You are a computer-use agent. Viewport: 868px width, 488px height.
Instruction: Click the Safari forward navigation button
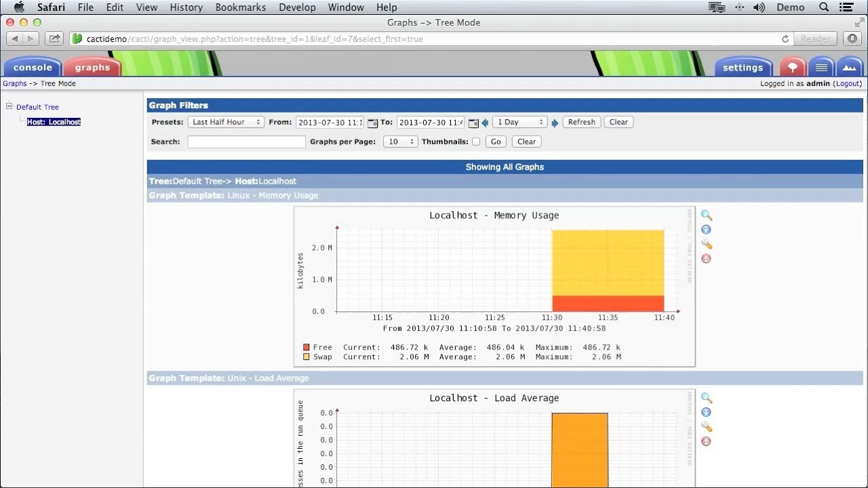(x=32, y=39)
